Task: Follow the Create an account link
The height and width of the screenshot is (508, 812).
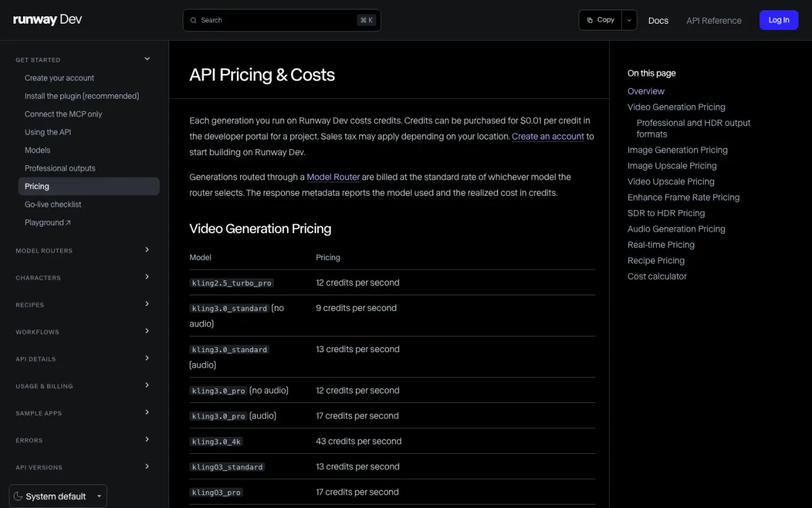Action: pyautogui.click(x=547, y=136)
